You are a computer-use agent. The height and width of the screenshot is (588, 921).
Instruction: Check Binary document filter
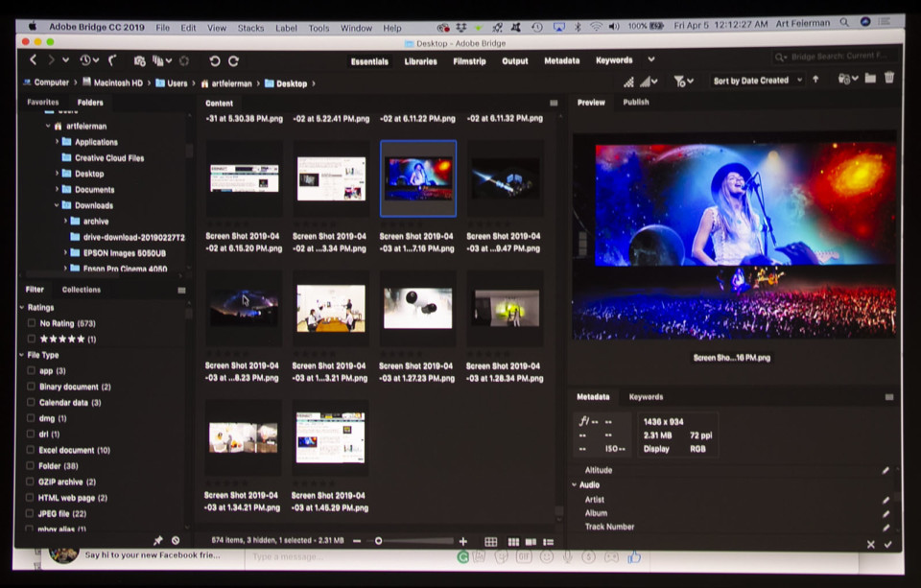(31, 387)
